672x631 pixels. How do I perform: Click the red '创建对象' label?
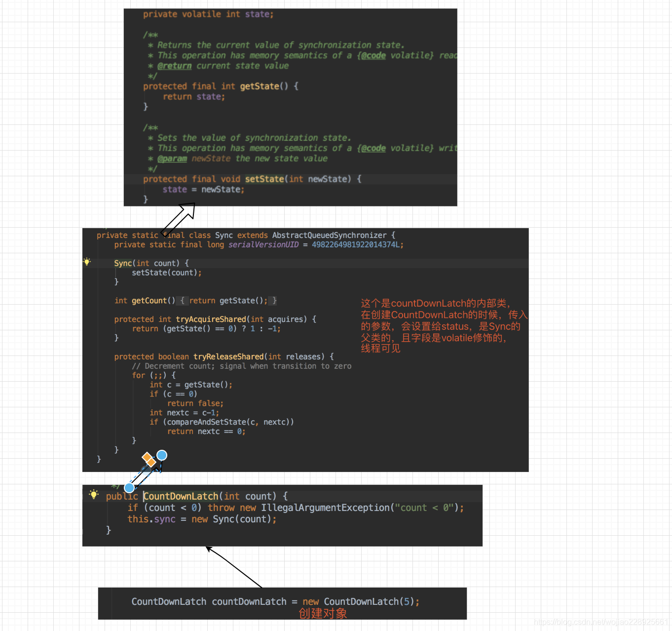323,614
